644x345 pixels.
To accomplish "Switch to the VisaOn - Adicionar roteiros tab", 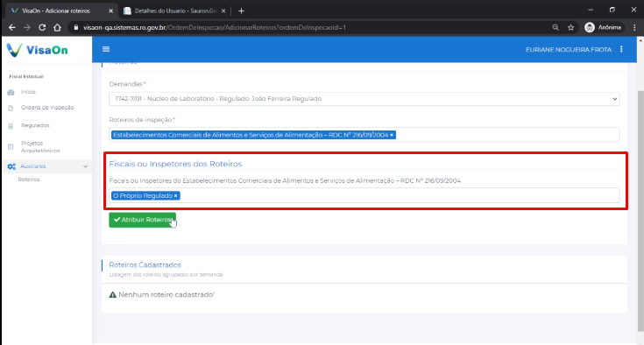I will 60,11.
